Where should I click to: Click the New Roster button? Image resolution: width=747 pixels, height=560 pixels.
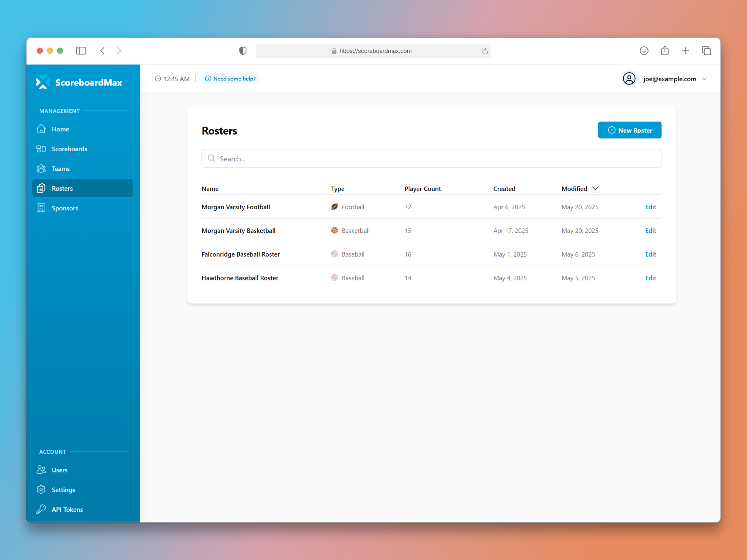tap(630, 130)
